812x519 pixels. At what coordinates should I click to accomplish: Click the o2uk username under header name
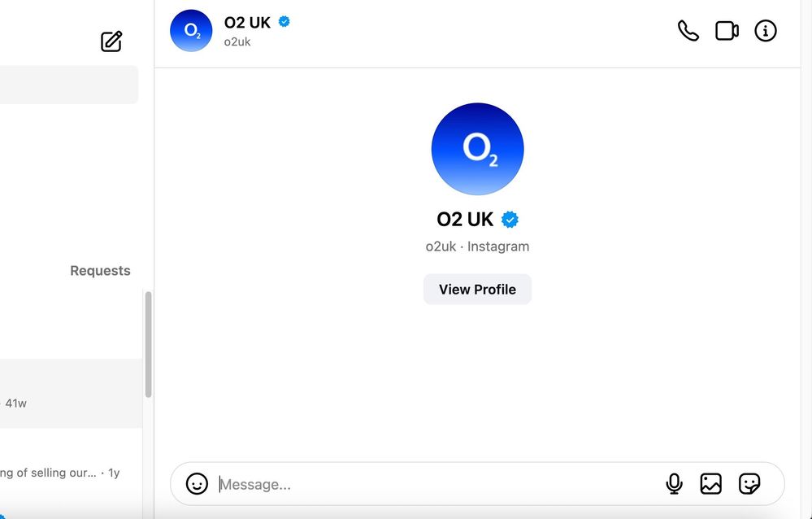[237, 41]
